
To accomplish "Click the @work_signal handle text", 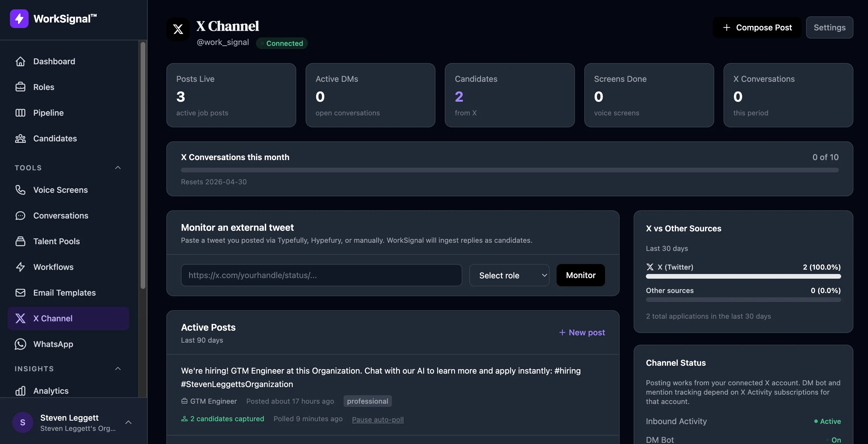I will coord(223,42).
